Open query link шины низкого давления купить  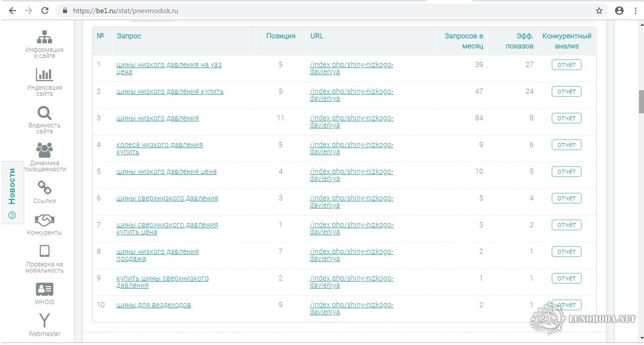point(170,91)
